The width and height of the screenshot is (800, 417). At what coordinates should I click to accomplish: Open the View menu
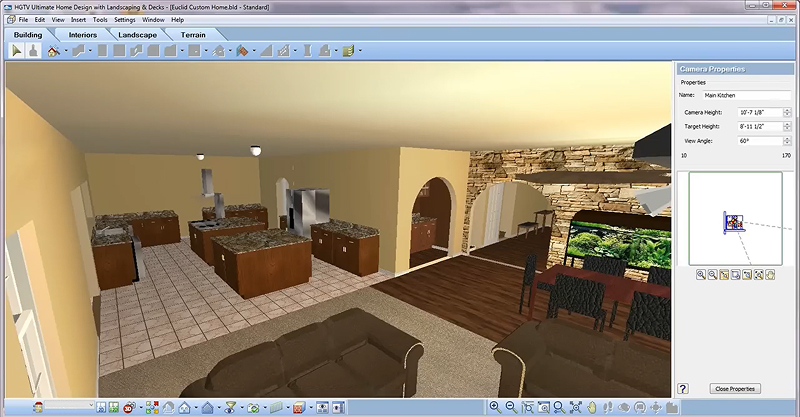tap(58, 20)
